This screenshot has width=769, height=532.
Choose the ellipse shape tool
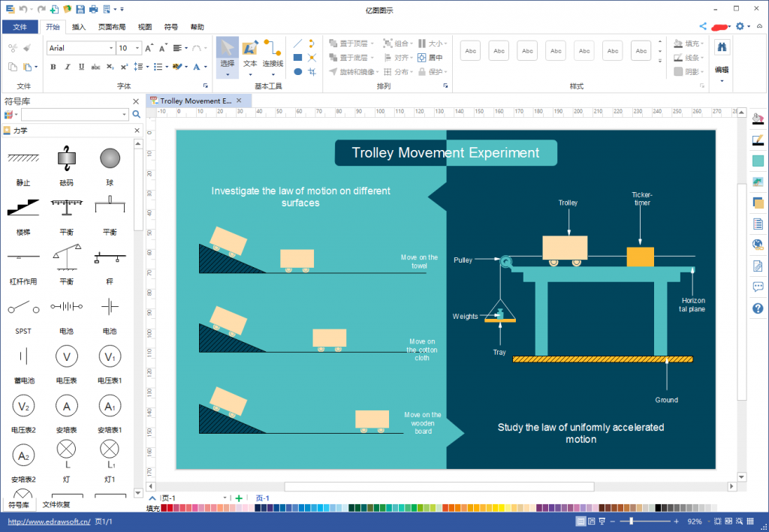tap(297, 71)
